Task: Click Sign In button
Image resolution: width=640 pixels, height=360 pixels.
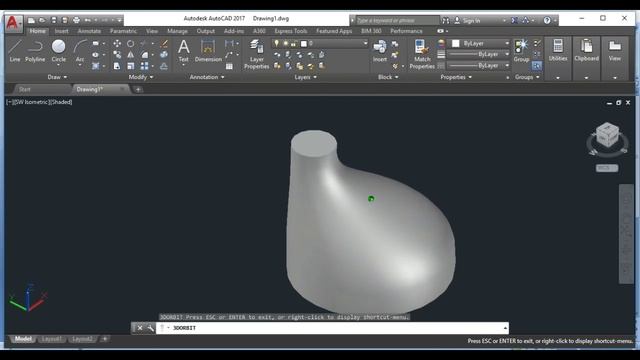Action: pos(467,20)
